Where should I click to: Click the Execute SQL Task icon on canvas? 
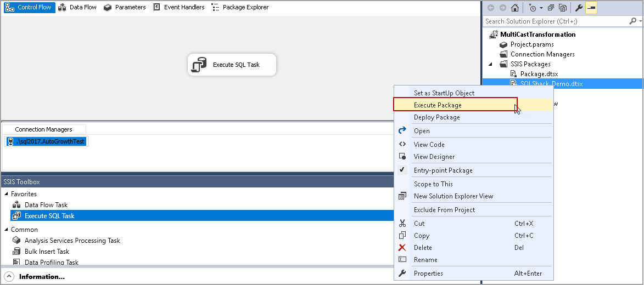click(x=199, y=65)
